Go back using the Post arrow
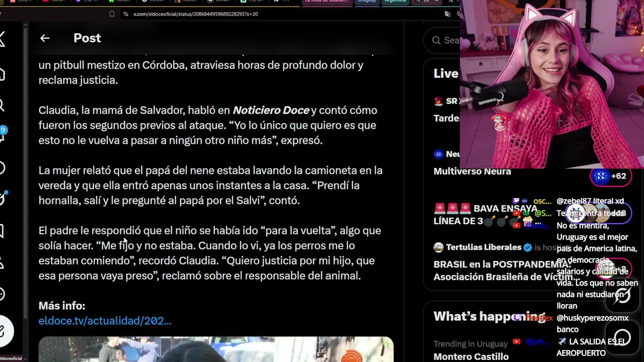 click(x=45, y=38)
